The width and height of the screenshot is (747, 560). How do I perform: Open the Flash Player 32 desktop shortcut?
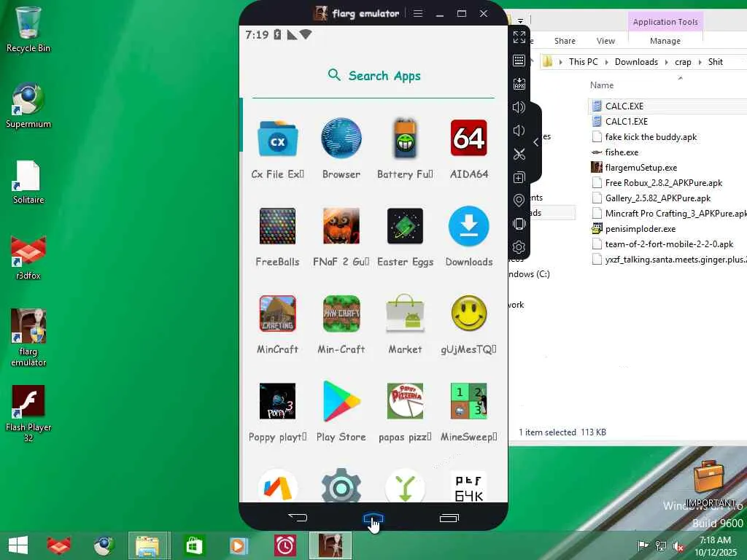tap(28, 413)
